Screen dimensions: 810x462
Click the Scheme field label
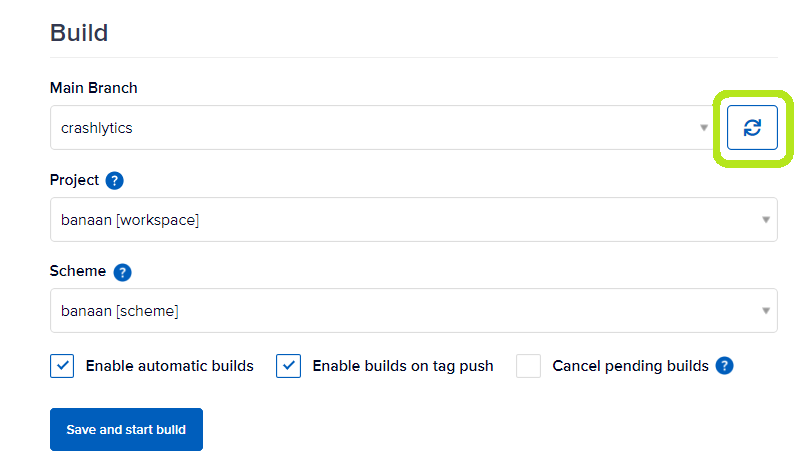coord(78,271)
